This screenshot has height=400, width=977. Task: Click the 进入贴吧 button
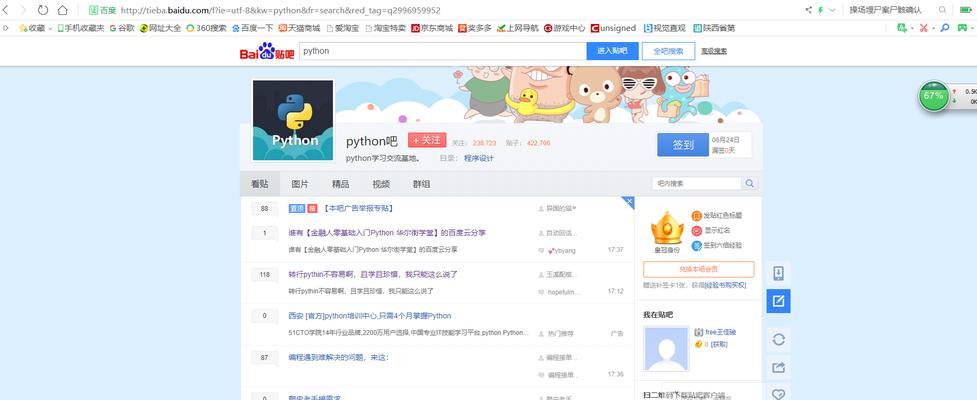click(612, 51)
